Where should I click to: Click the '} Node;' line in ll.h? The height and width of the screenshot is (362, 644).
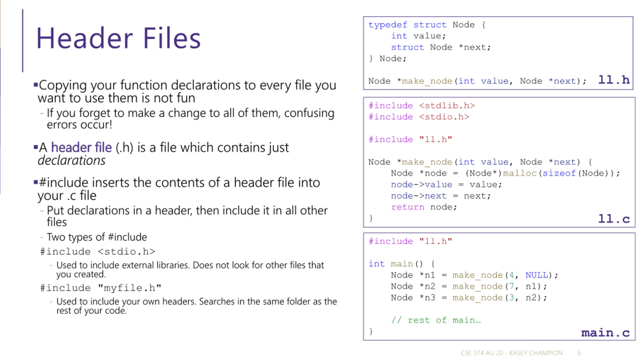pyautogui.click(x=387, y=59)
